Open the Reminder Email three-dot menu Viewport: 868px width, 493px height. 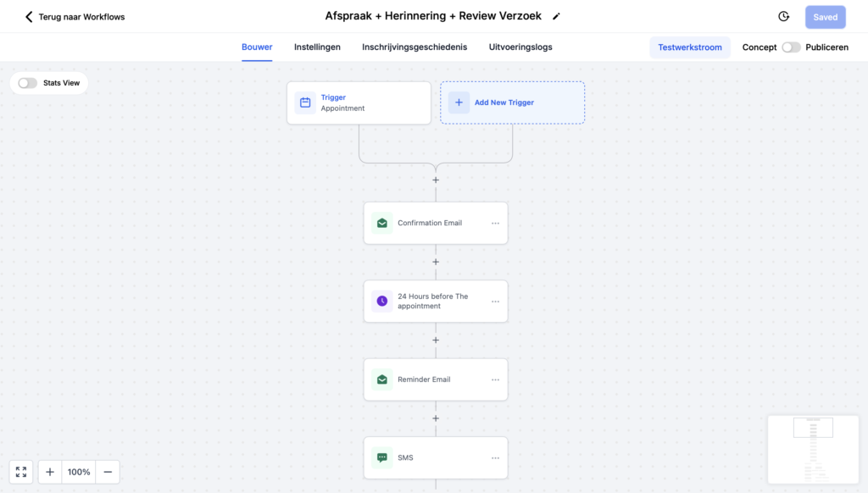tap(495, 379)
